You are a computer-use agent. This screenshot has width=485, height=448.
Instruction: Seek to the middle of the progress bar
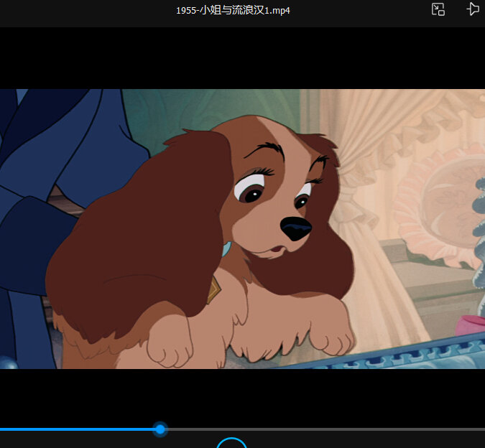(x=243, y=429)
